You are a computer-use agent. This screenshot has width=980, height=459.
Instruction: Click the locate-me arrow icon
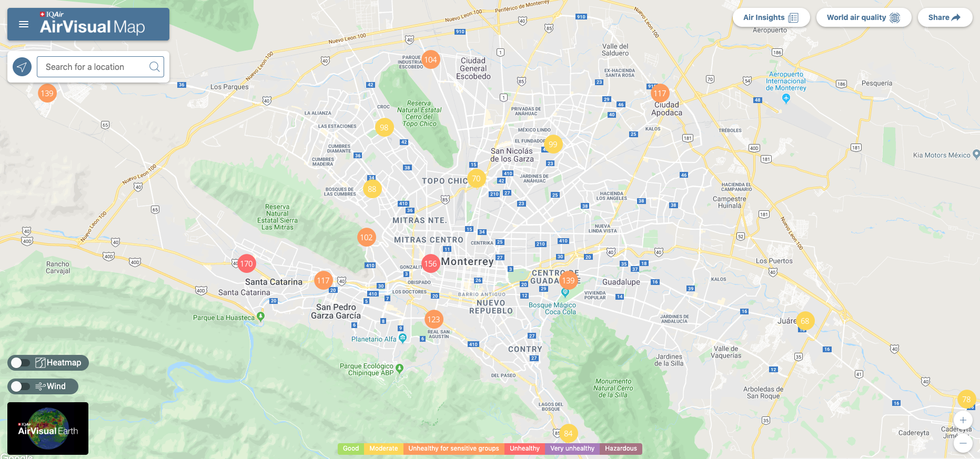(x=22, y=67)
